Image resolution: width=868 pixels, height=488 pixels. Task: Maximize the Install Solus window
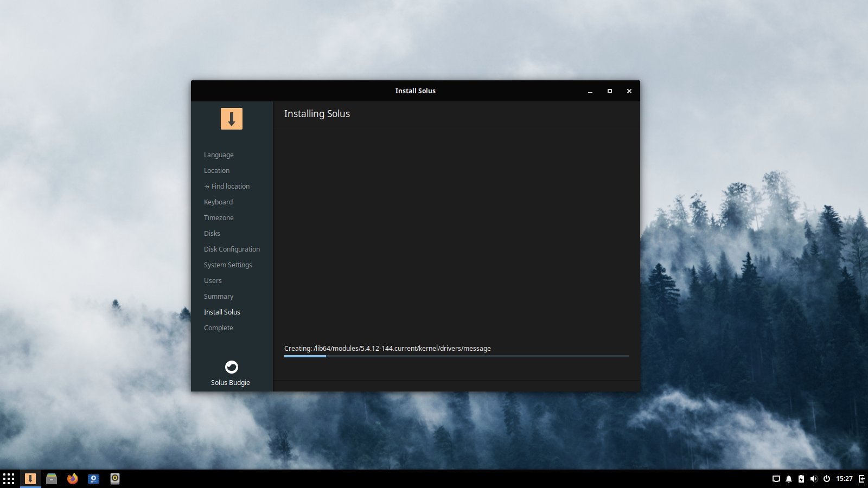click(610, 91)
